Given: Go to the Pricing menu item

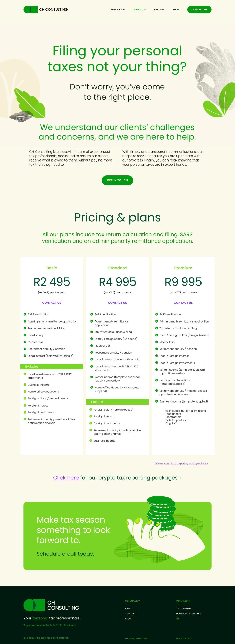Looking at the screenshot, I should tap(159, 10).
